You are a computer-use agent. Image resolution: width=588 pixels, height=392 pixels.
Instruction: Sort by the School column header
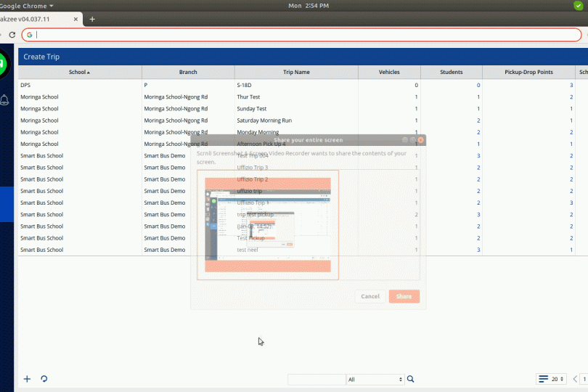(x=79, y=73)
